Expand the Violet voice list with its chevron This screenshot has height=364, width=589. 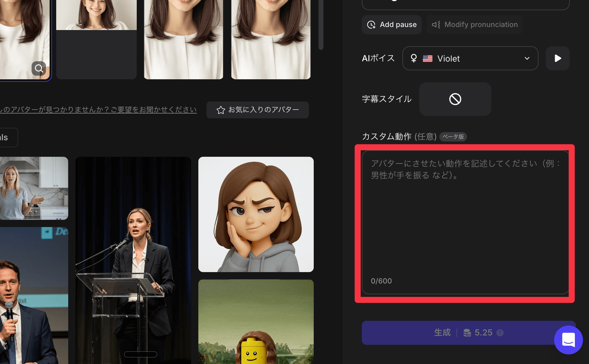coord(527,59)
